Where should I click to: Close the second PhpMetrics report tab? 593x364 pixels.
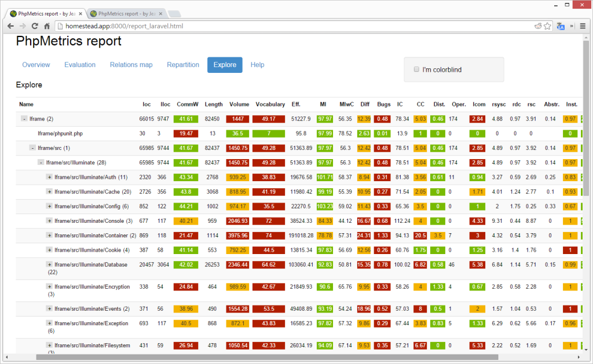(x=160, y=13)
